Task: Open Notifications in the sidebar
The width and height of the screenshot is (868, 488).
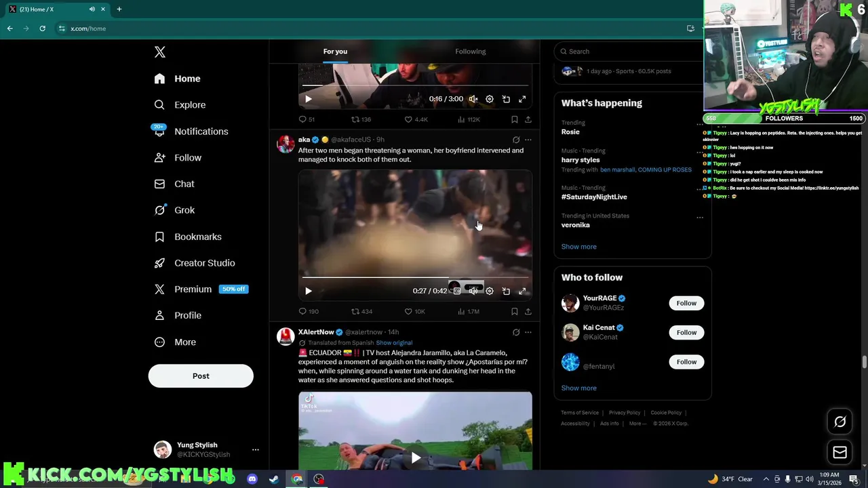Action: pos(191,131)
